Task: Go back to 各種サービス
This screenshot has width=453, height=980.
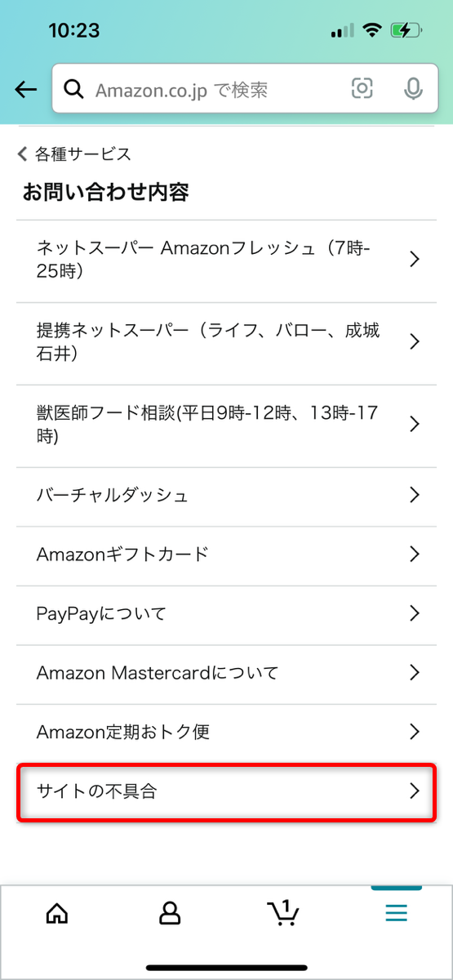Action: 74,154
